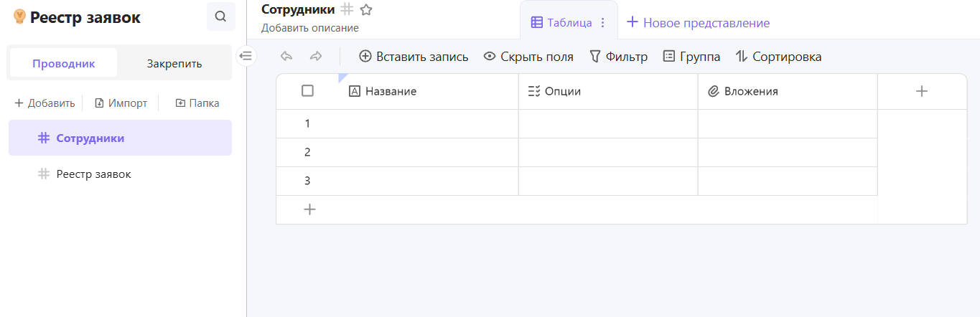Add a new column with plus icon

click(922, 91)
